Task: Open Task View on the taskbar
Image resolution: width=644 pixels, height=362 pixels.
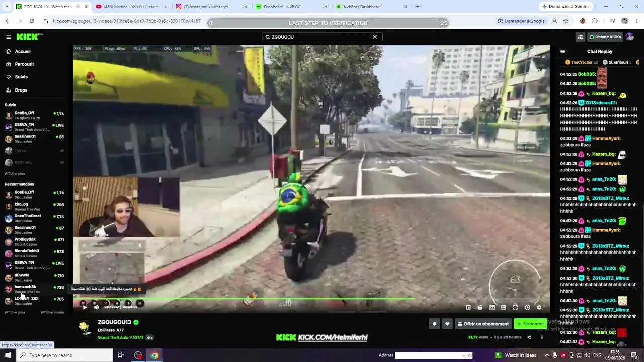Action: pos(121,355)
